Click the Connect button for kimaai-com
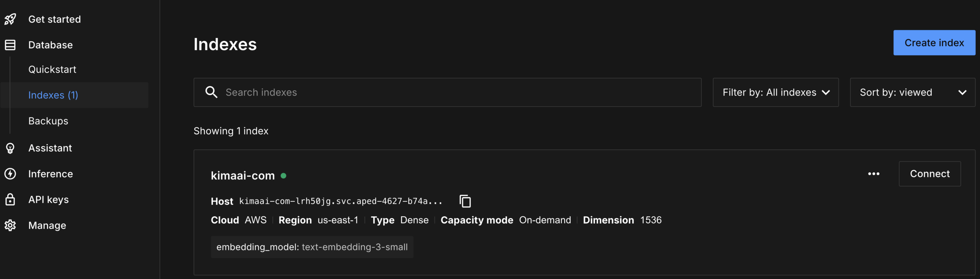980x279 pixels. pos(929,174)
